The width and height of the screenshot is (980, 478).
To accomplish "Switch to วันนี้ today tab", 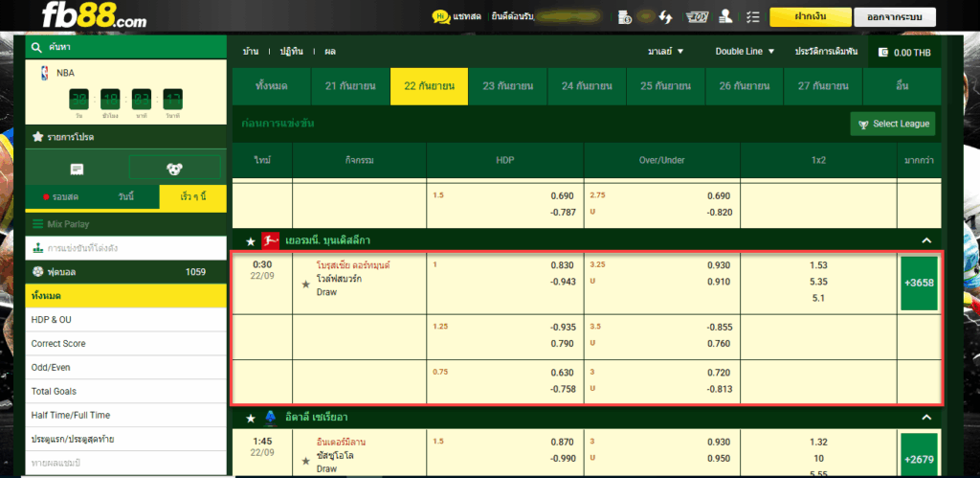I will click(x=125, y=197).
